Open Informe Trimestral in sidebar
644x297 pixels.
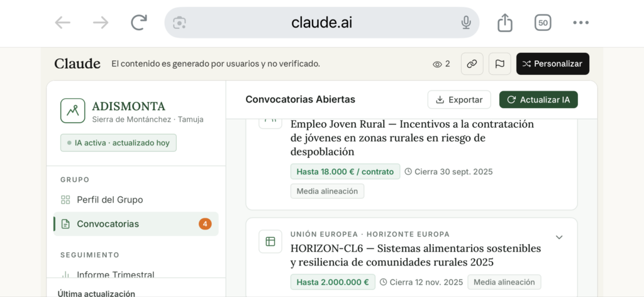click(x=115, y=274)
